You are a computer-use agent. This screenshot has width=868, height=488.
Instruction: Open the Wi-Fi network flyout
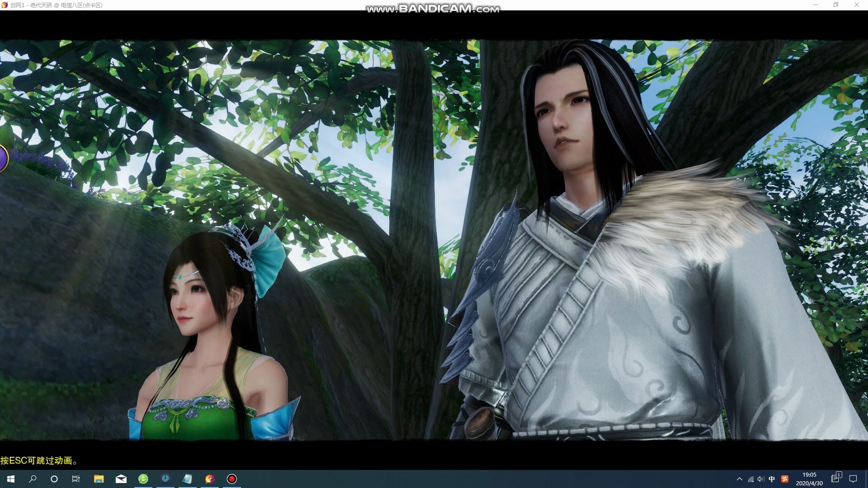(x=750, y=479)
